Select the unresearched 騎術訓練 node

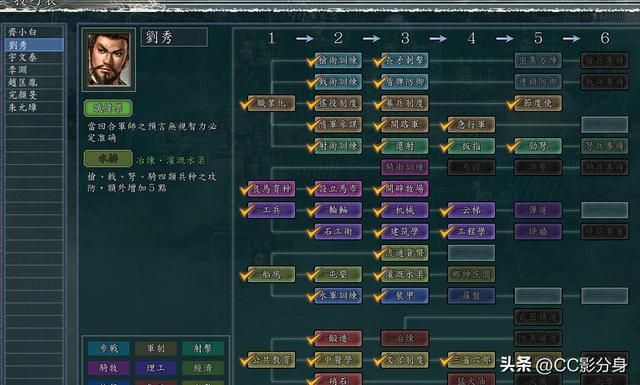pos(405,167)
